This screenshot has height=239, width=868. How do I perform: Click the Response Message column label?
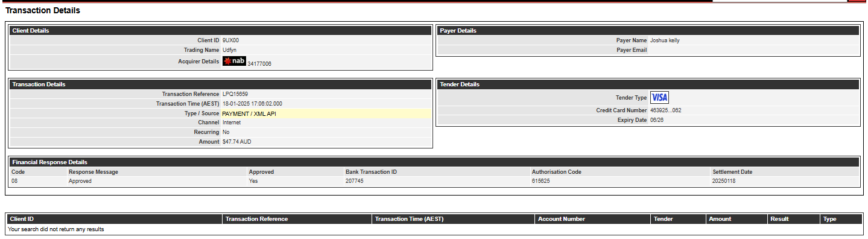tap(93, 172)
